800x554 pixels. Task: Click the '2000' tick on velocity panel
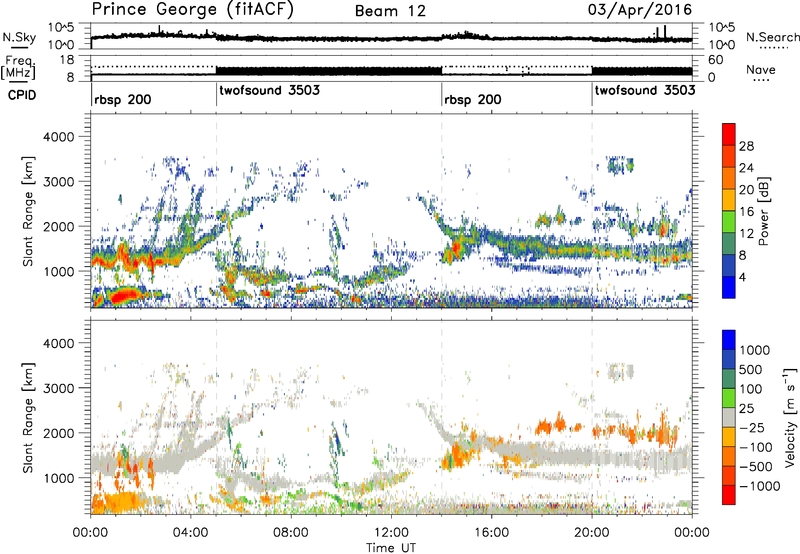click(58, 433)
